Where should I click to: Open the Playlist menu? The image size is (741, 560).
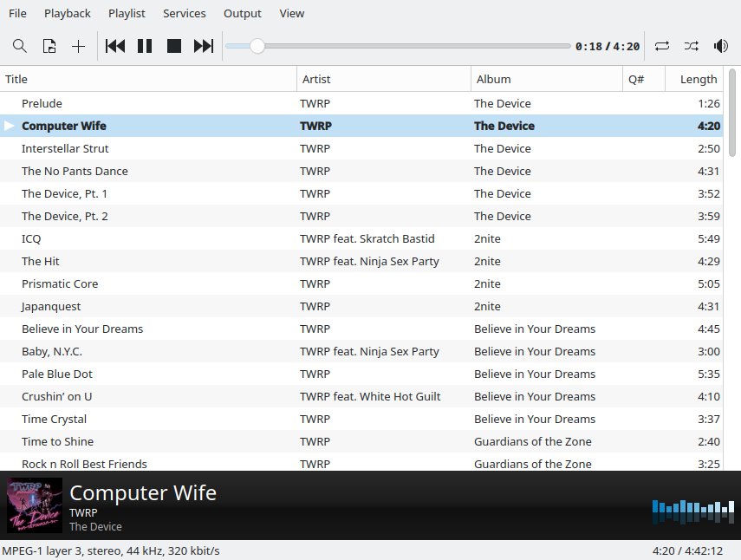(127, 13)
